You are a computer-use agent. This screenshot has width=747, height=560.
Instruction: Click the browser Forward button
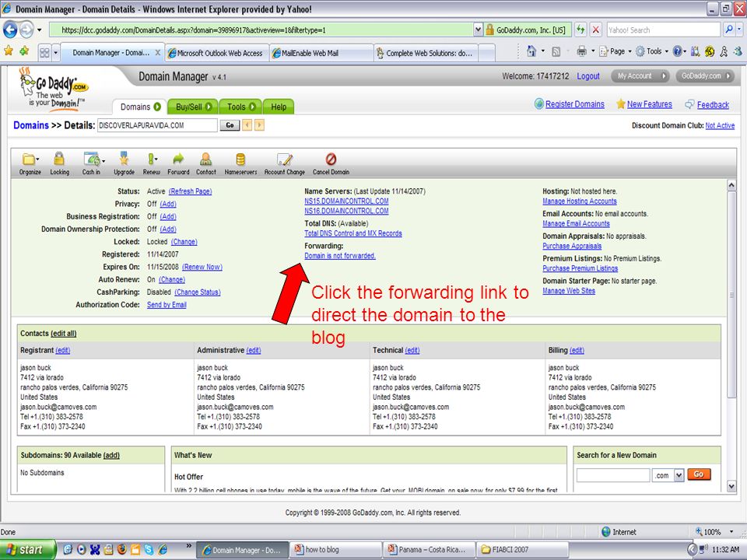tap(26, 30)
